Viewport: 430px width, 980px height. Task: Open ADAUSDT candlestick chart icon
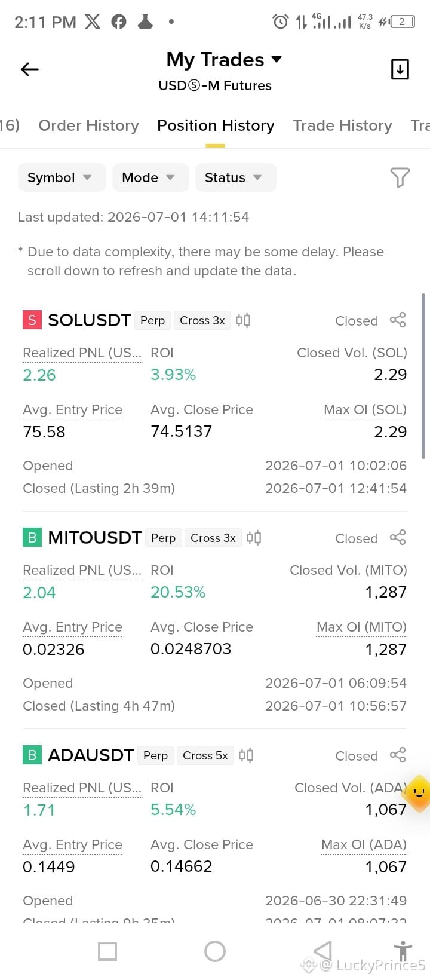246,755
